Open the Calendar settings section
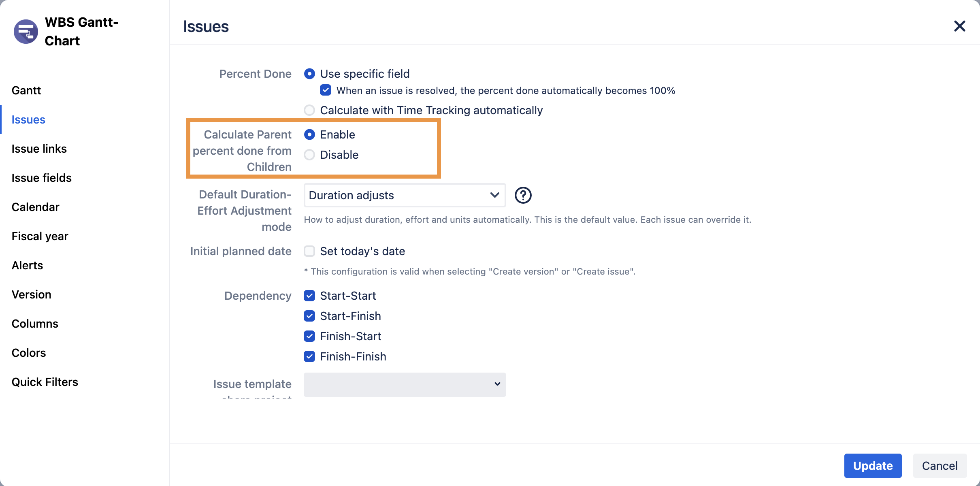 point(35,207)
